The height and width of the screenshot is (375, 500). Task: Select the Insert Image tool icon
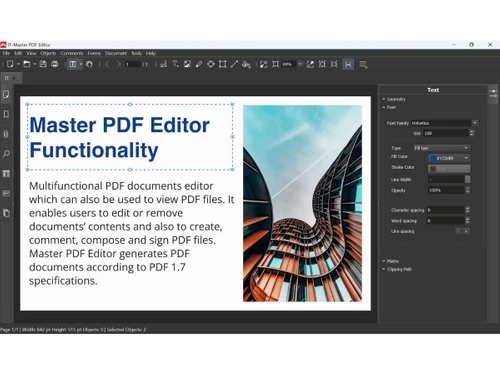point(187,64)
